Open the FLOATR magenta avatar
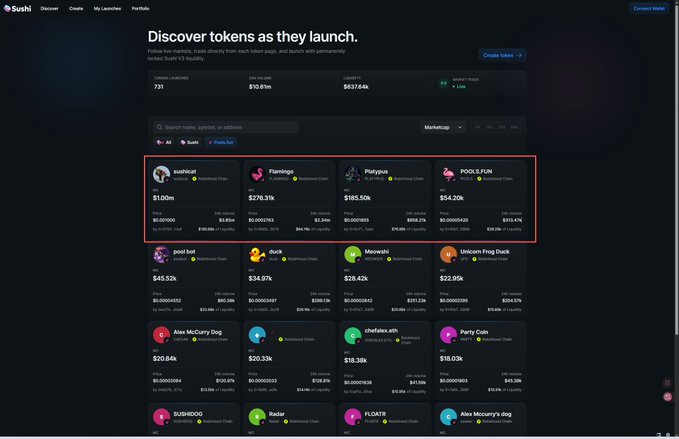The height and width of the screenshot is (439, 679). [x=352, y=417]
